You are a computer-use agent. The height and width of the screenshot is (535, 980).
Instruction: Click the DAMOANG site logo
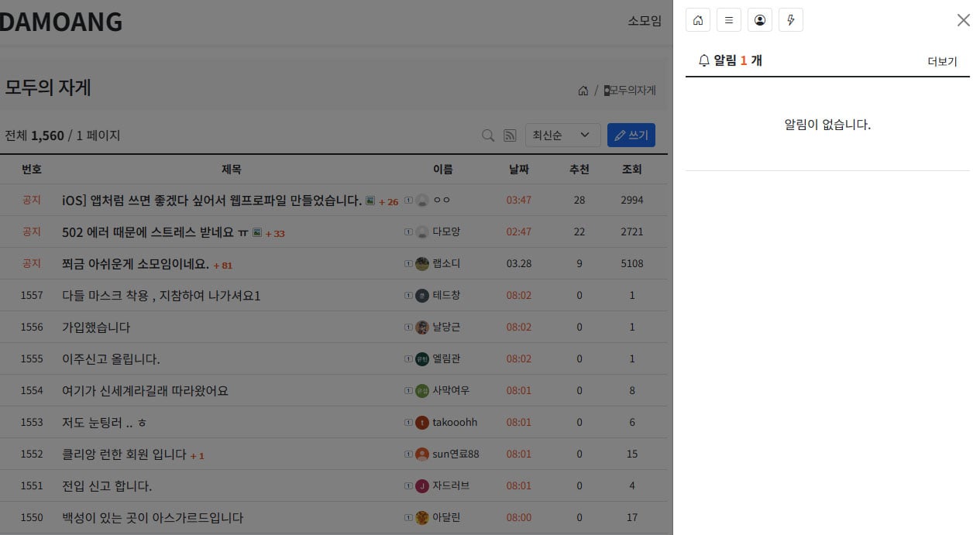[60, 21]
